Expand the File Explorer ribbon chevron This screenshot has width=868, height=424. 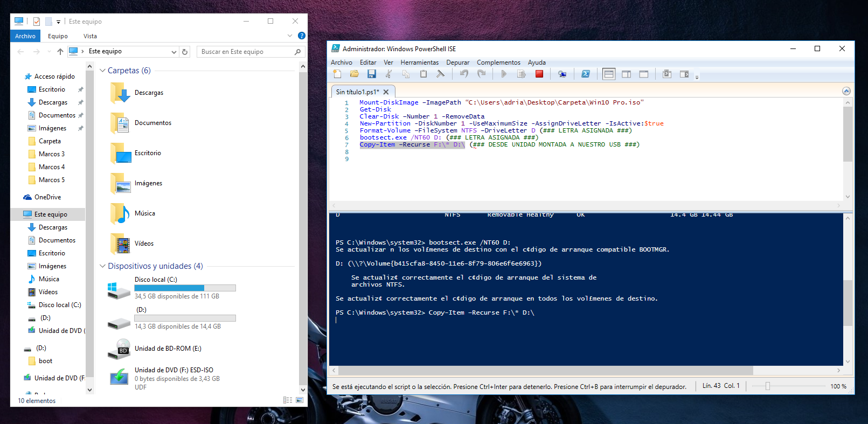click(x=290, y=36)
